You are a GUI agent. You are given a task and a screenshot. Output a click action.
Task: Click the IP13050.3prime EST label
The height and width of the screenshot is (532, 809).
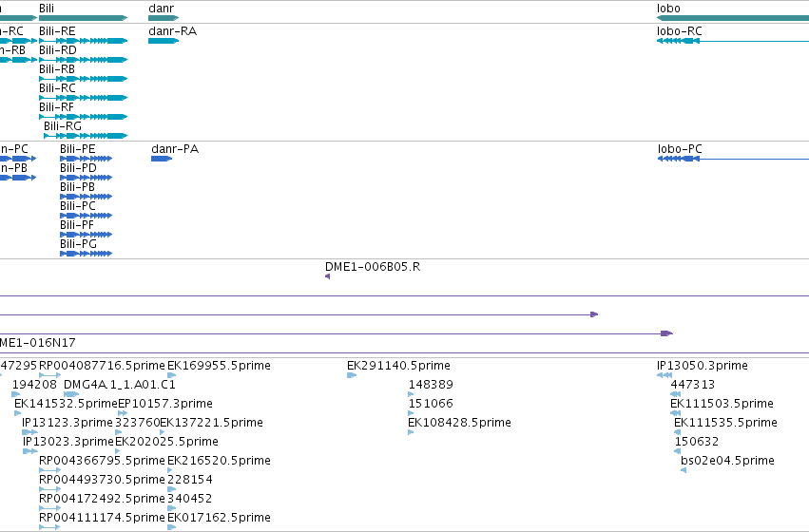click(x=703, y=366)
